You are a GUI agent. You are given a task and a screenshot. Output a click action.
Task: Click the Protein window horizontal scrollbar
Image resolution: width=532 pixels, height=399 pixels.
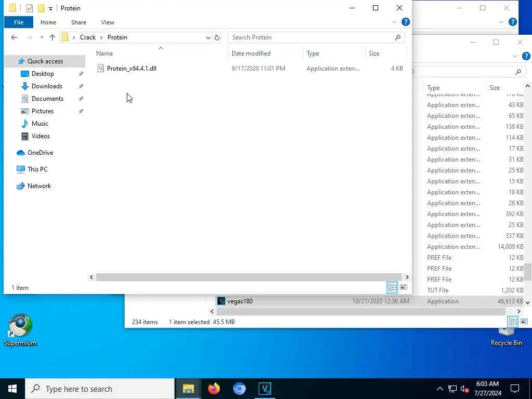pyautogui.click(x=249, y=277)
